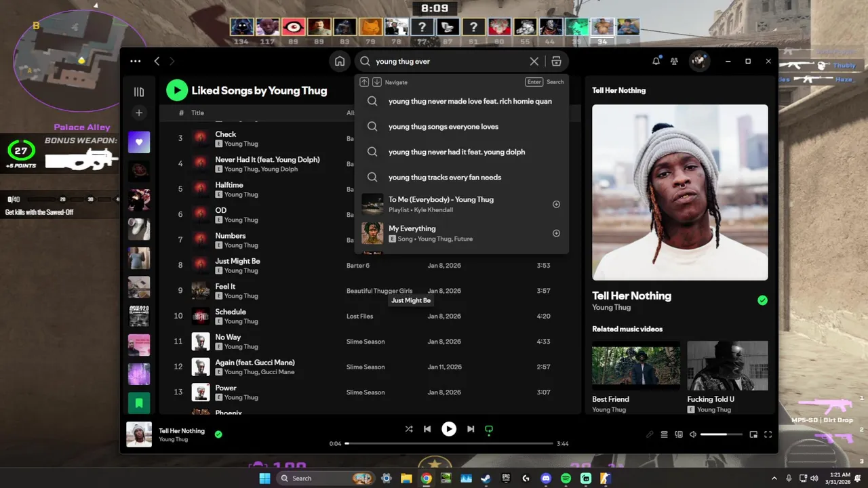
Task: Open the Liked Songs heart tile
Action: [x=139, y=142]
